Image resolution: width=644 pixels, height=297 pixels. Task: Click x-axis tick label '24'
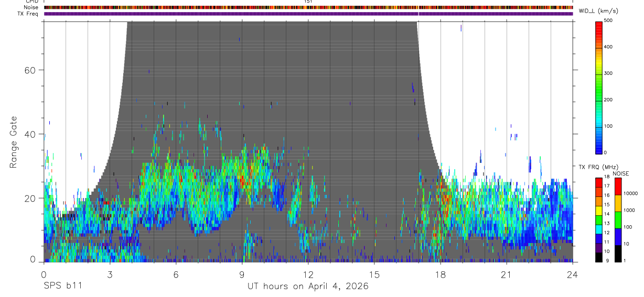point(573,274)
